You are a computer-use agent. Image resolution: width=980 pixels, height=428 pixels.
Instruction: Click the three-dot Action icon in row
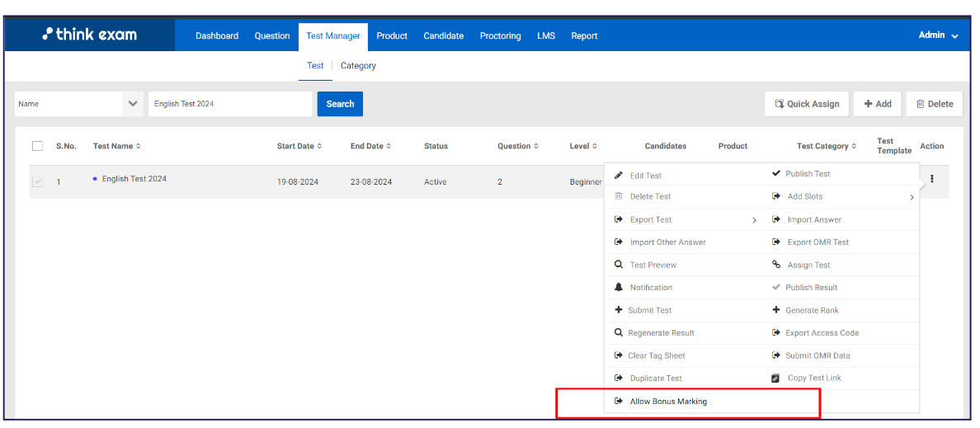[x=931, y=179]
